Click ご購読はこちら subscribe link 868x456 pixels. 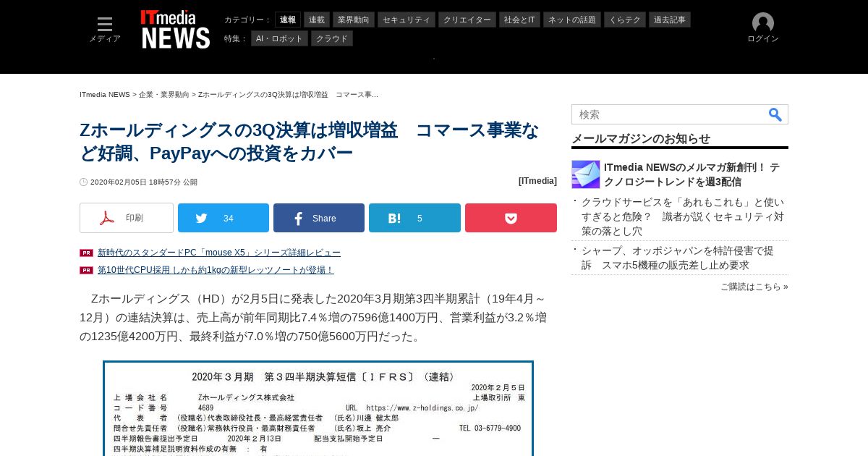coord(754,287)
